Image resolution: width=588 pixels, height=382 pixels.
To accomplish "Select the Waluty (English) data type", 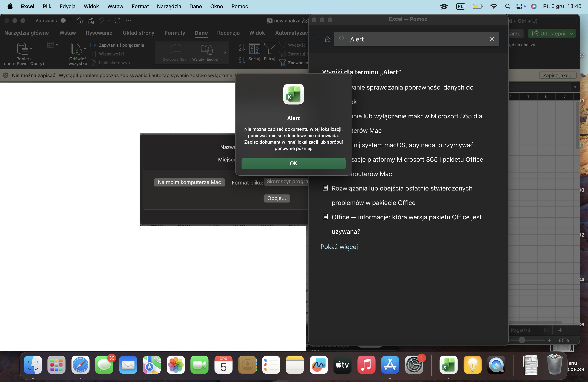I will (x=206, y=52).
